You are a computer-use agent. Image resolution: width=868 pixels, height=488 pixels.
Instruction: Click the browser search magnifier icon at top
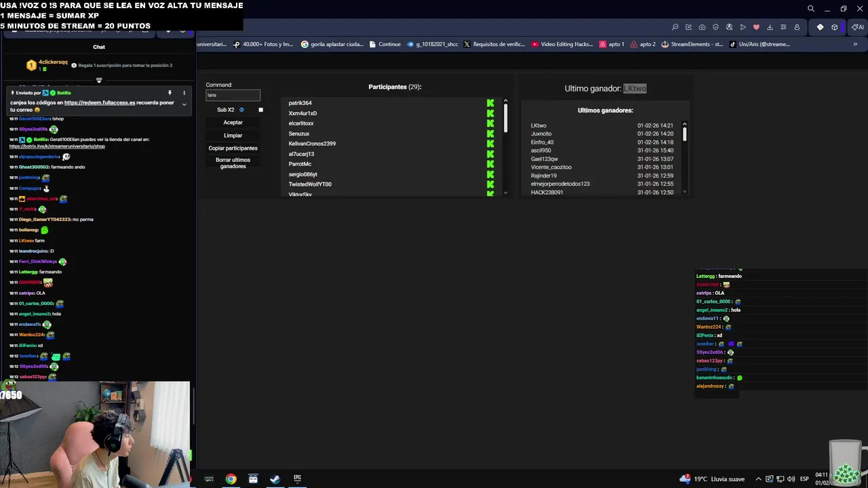(675, 27)
